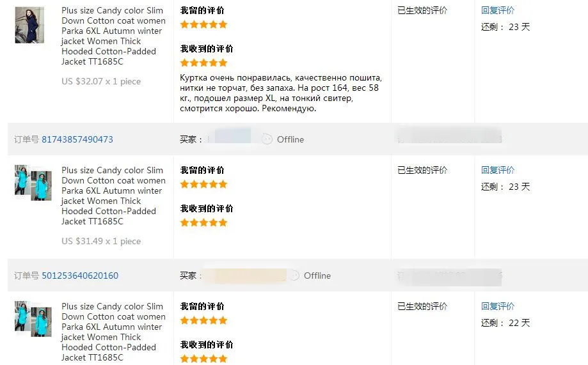Click 回复评价 link showing 22 天 remaining
The width and height of the screenshot is (588, 365).
498,306
